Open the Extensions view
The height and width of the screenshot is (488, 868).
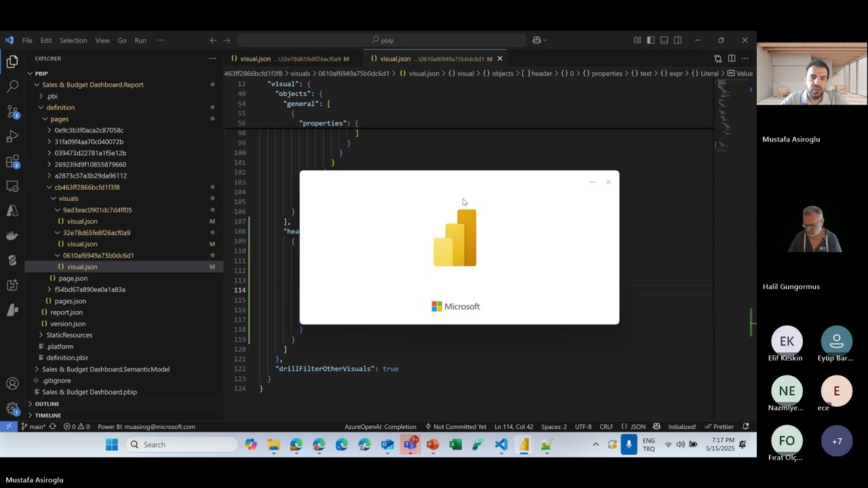tap(12, 161)
